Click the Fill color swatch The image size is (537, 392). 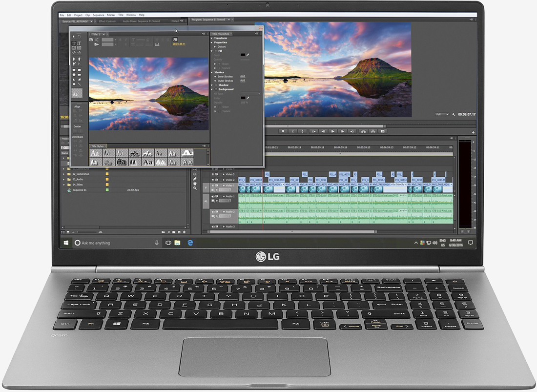pyautogui.click(x=243, y=55)
